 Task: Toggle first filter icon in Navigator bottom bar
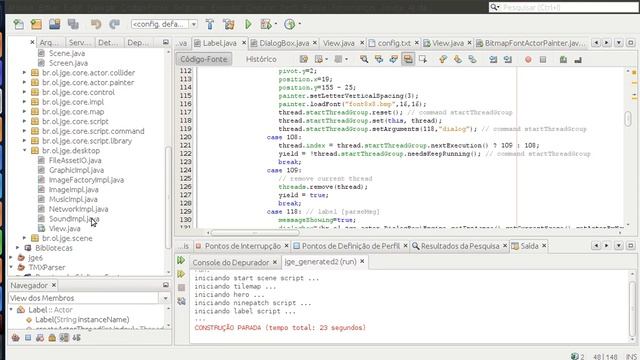point(16,338)
